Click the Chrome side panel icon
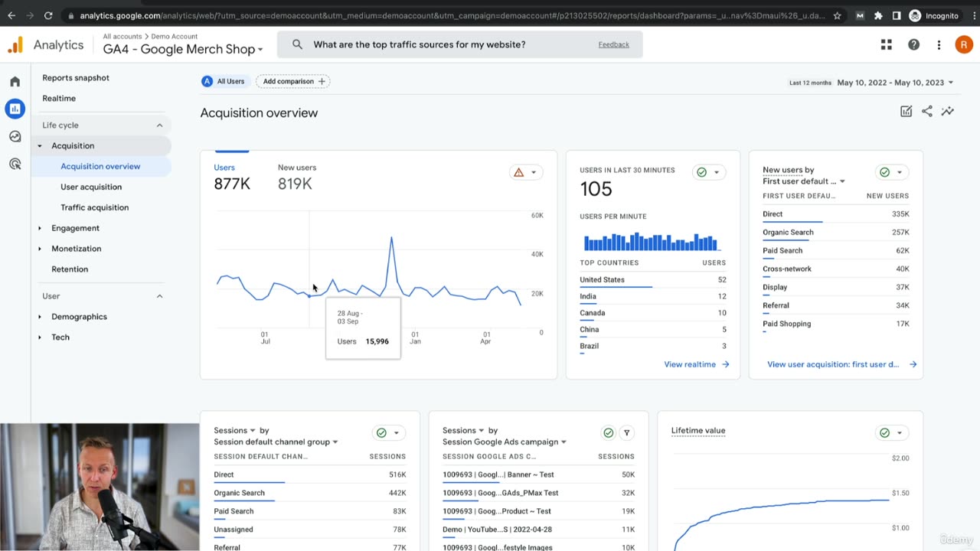Image resolution: width=980 pixels, height=551 pixels. (897, 15)
